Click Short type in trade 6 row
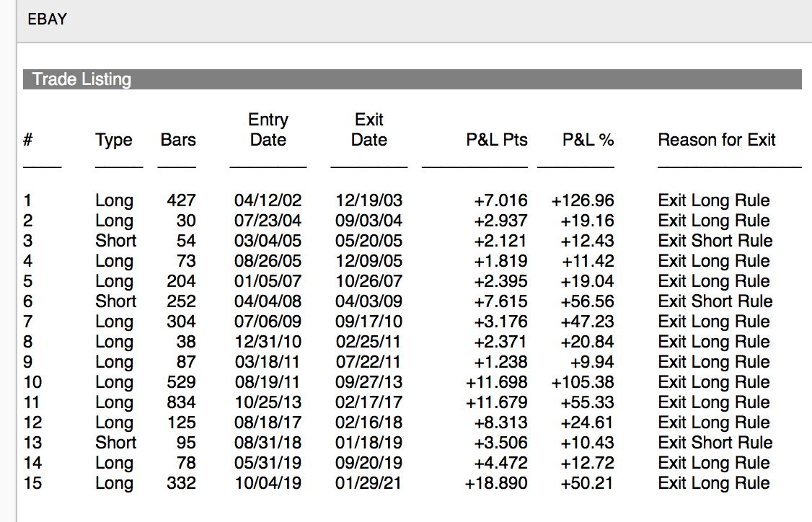The height and width of the screenshot is (522, 812). pyautogui.click(x=116, y=301)
